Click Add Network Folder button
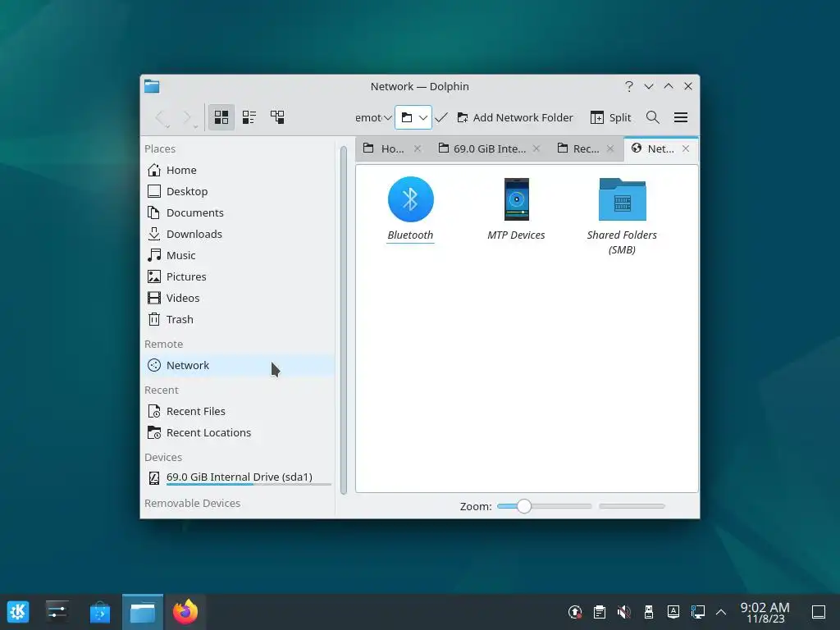The width and height of the screenshot is (840, 630). (515, 117)
